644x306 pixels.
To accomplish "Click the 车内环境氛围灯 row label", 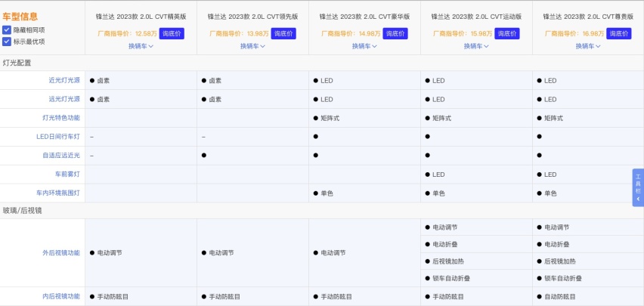I will tap(58, 193).
